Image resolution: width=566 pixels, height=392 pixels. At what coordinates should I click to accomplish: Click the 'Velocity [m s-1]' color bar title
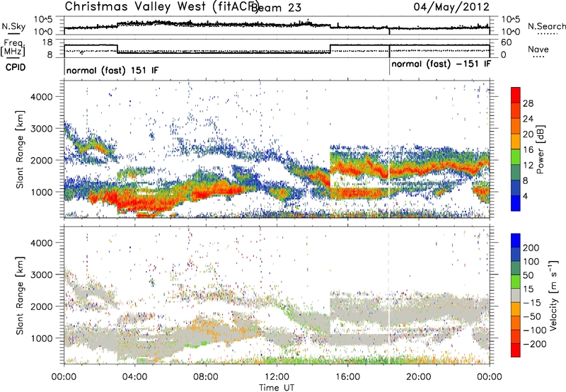click(x=553, y=295)
